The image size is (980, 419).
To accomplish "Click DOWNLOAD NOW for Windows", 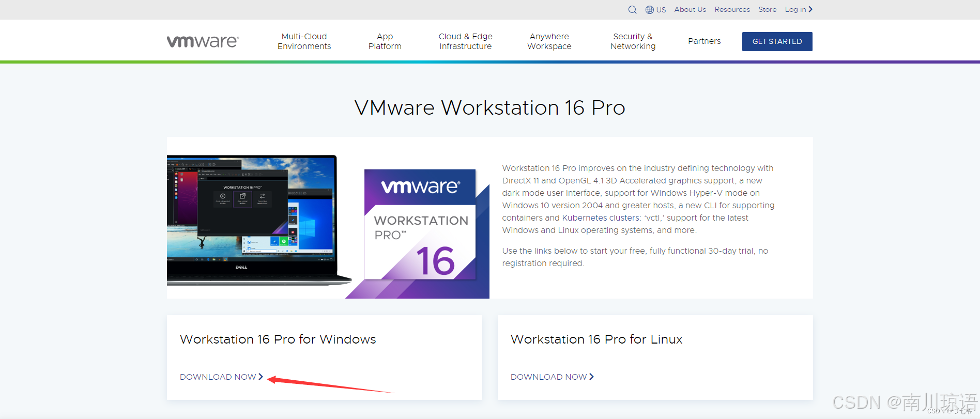I will pos(221,377).
